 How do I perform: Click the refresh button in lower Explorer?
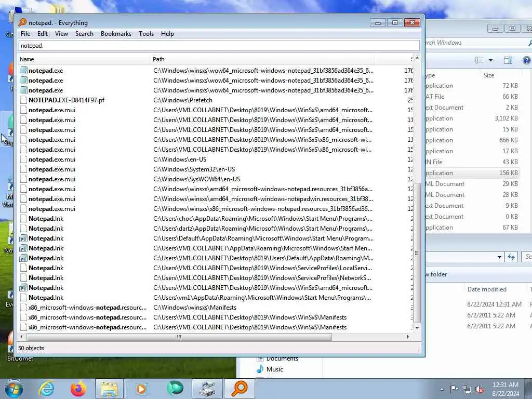[511, 257]
